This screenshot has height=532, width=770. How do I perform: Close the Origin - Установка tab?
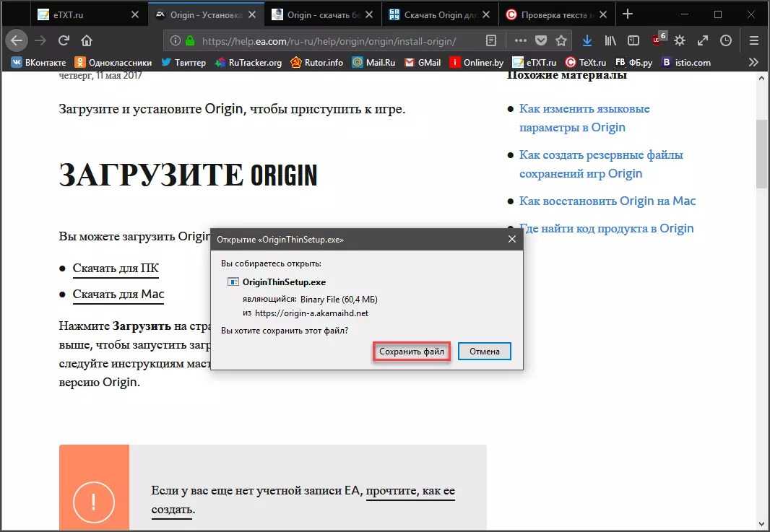(x=252, y=15)
